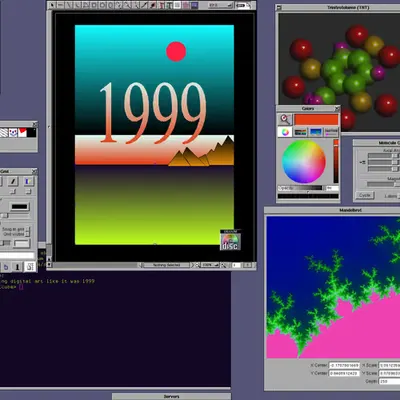Focus the Depth field in Mandelbrot window
400x400 pixels.
(x=389, y=381)
